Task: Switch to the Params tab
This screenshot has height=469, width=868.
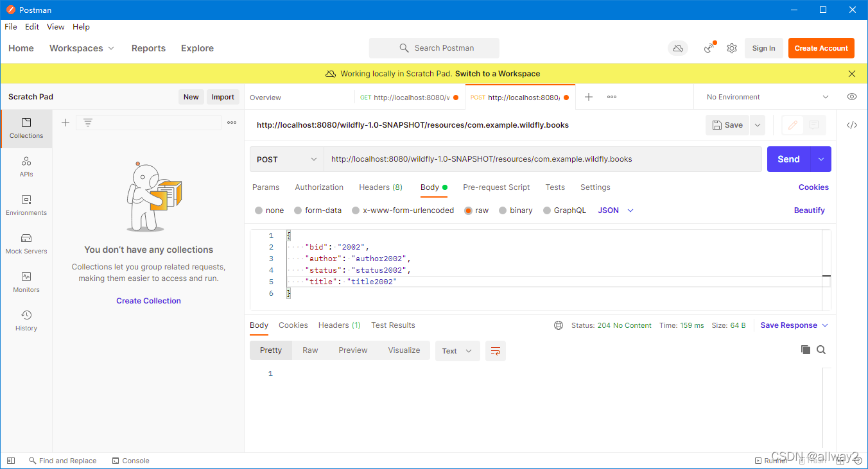Action: click(x=266, y=187)
